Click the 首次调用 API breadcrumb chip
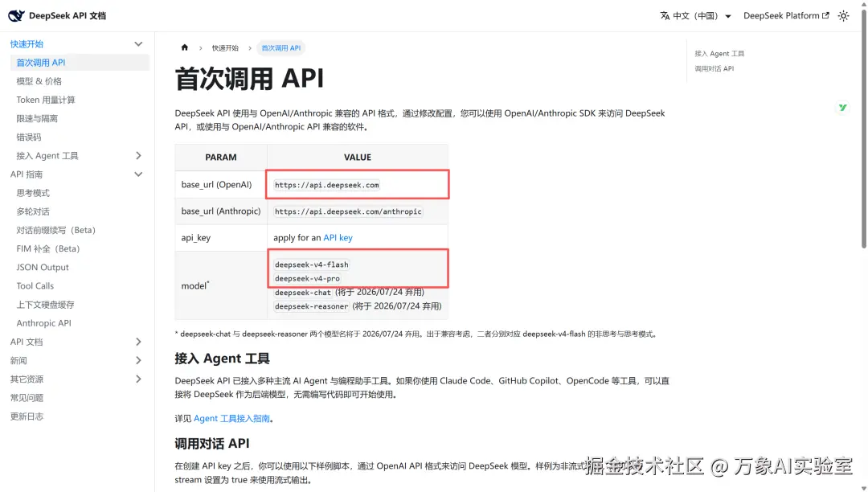Screen dimensions: 868x492 (280, 48)
